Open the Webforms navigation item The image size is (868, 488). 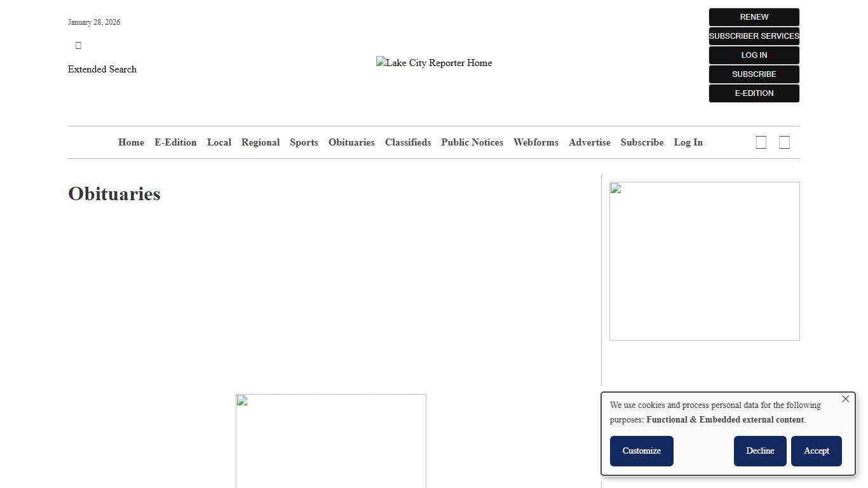tap(536, 142)
